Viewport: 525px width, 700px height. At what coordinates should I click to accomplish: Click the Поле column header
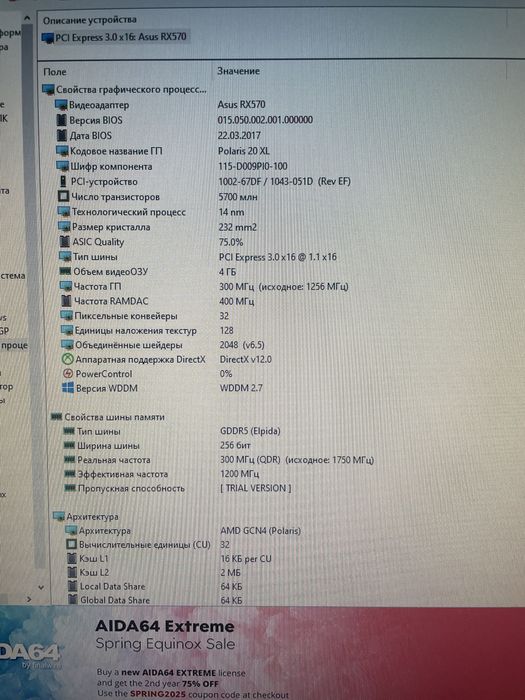pyautogui.click(x=55, y=72)
